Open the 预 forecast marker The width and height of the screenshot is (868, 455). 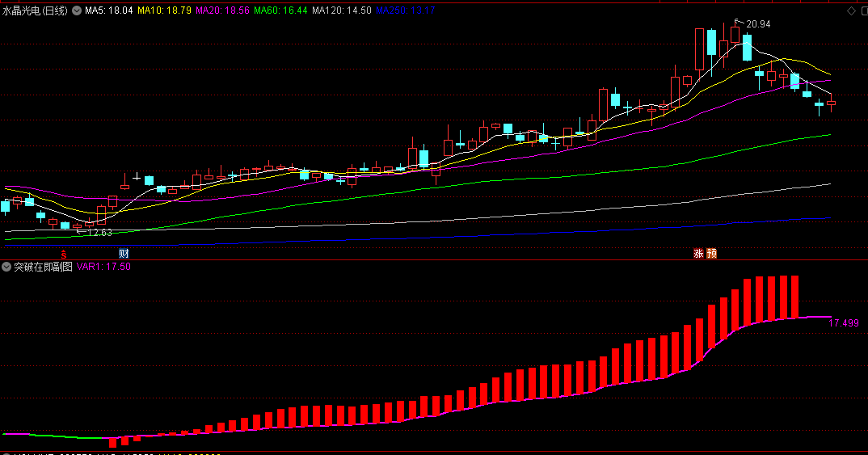[712, 254]
